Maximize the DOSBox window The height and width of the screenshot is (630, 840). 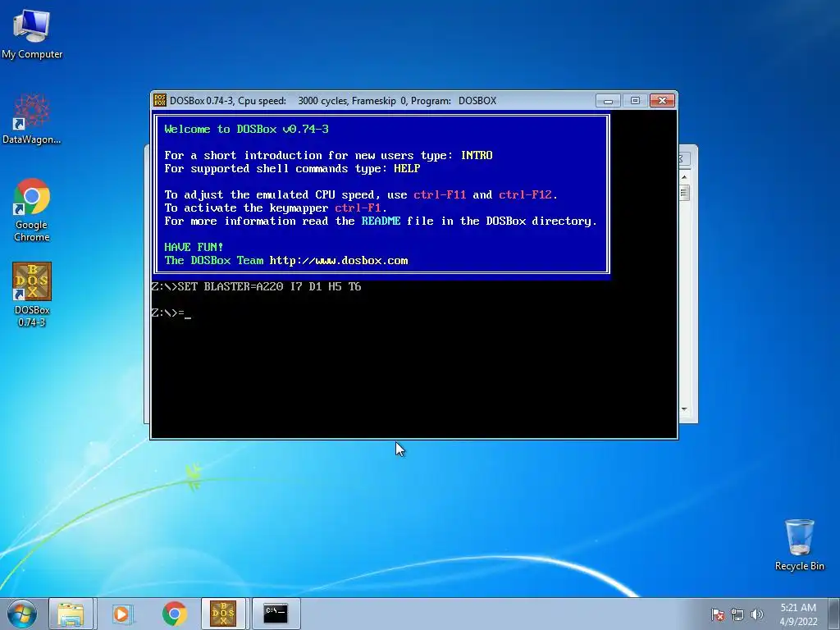[635, 101]
